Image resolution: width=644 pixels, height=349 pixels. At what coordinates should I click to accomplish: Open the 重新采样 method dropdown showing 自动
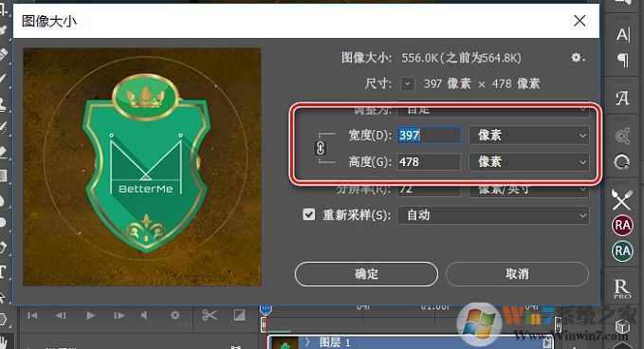[493, 215]
